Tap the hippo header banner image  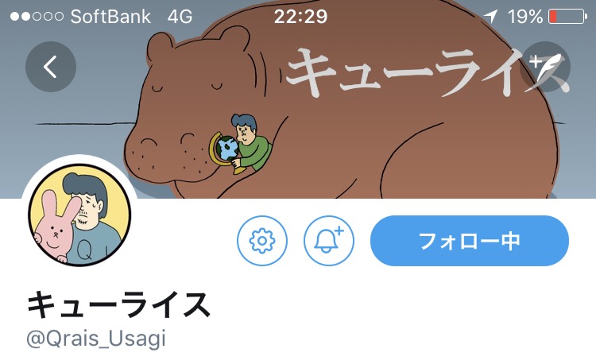click(x=298, y=99)
